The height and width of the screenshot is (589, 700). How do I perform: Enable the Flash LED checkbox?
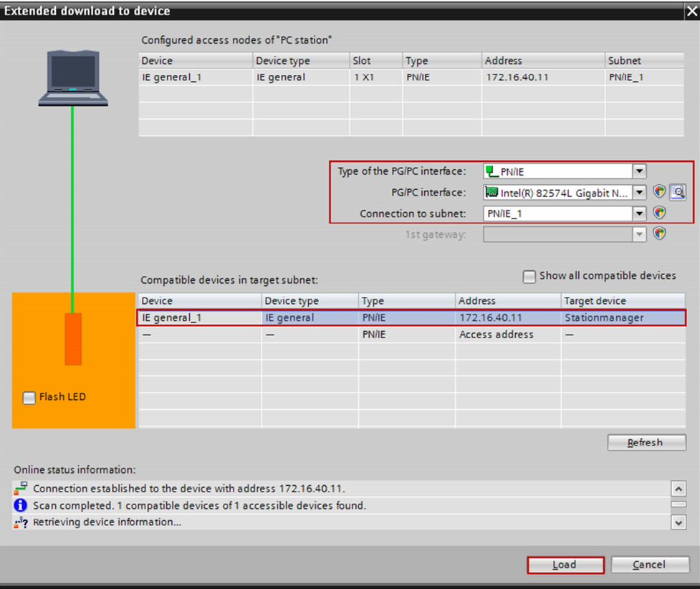click(x=29, y=398)
